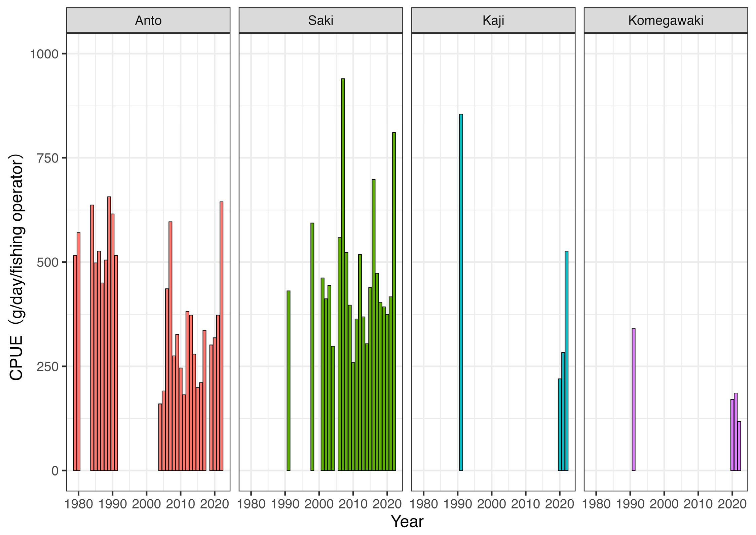Screen dimensions: 756x535
Task: Click the Komegawaki panel header
Action: point(666,21)
